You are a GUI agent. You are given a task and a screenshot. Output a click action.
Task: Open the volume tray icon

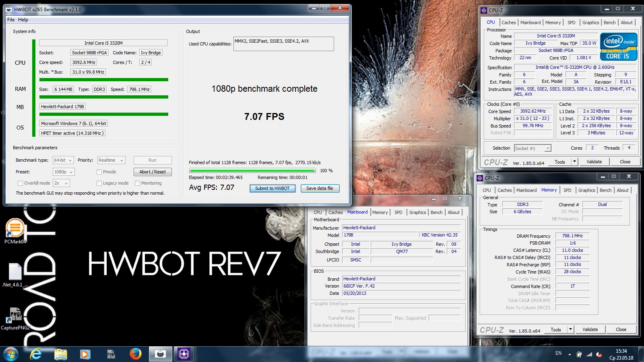tap(599, 354)
